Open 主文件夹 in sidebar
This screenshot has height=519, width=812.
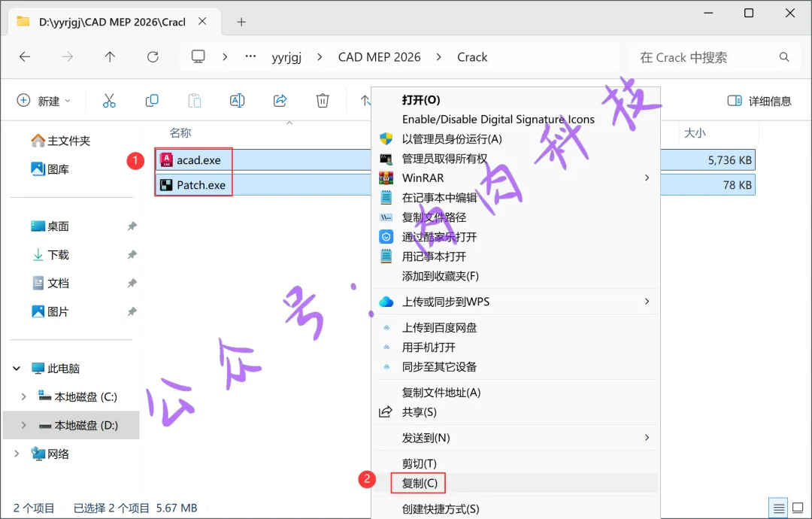pos(61,141)
